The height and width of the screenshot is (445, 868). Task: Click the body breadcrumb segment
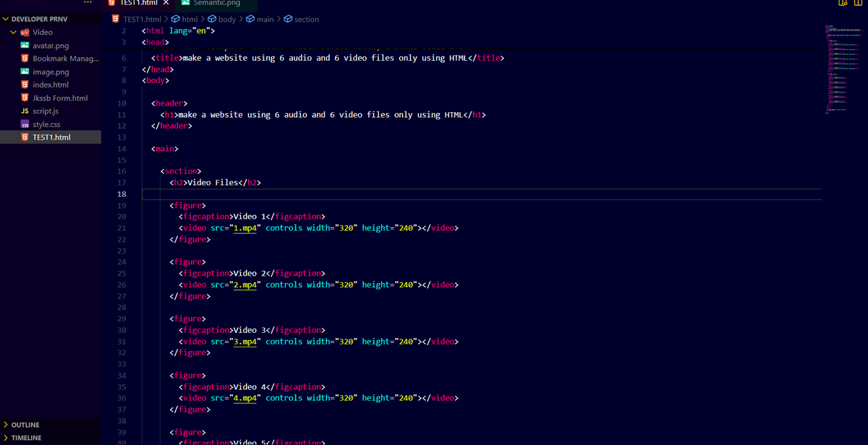click(x=227, y=20)
